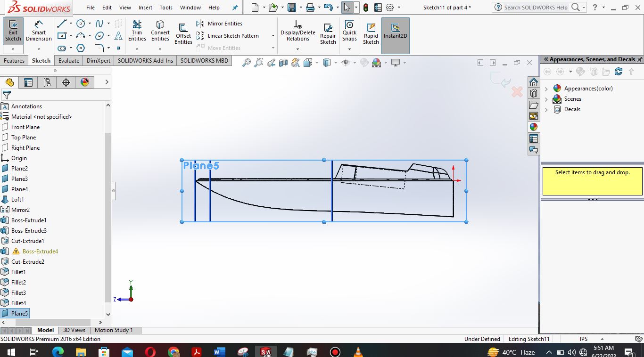This screenshot has width=644, height=357.
Task: Select the Spline sketch tool
Action: [99, 24]
